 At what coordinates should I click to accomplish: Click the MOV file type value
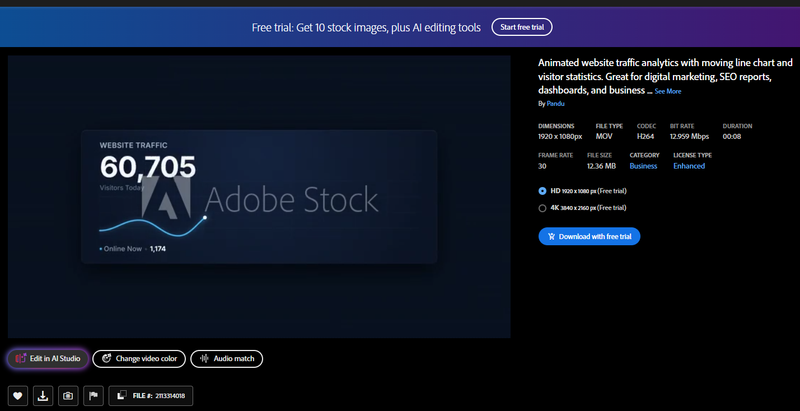(x=604, y=137)
